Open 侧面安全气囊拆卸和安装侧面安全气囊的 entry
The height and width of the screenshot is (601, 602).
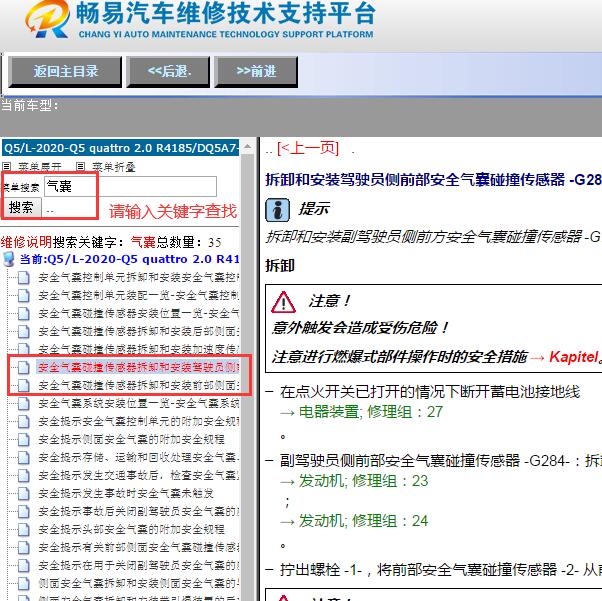coord(138,583)
